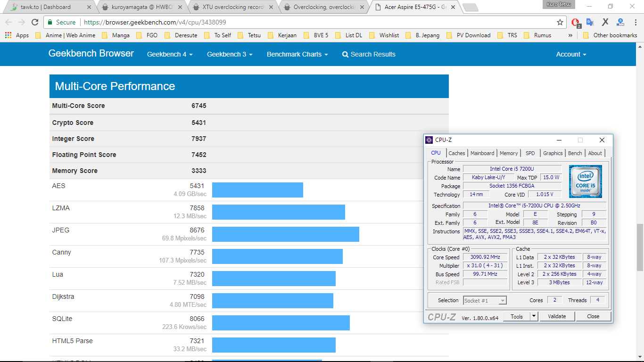Click the CPU-Z Tools button

(x=517, y=316)
